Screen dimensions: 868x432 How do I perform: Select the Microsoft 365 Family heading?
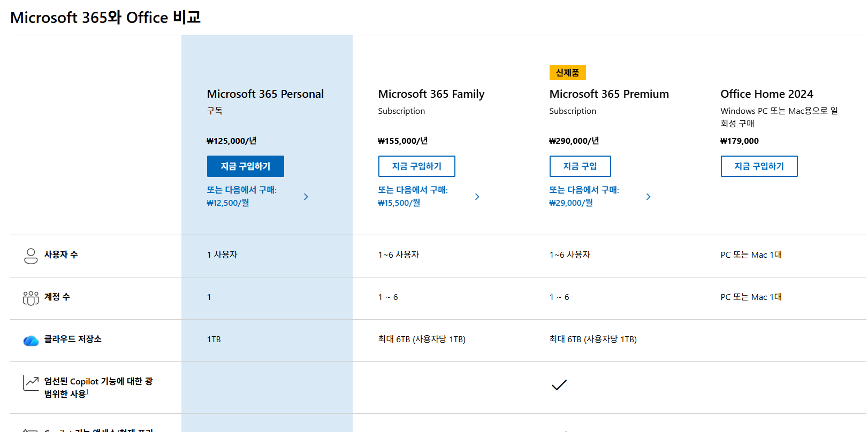[431, 94]
